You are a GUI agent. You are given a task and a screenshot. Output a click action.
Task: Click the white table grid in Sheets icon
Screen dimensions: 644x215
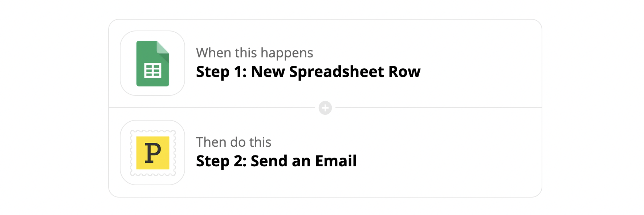(x=153, y=71)
